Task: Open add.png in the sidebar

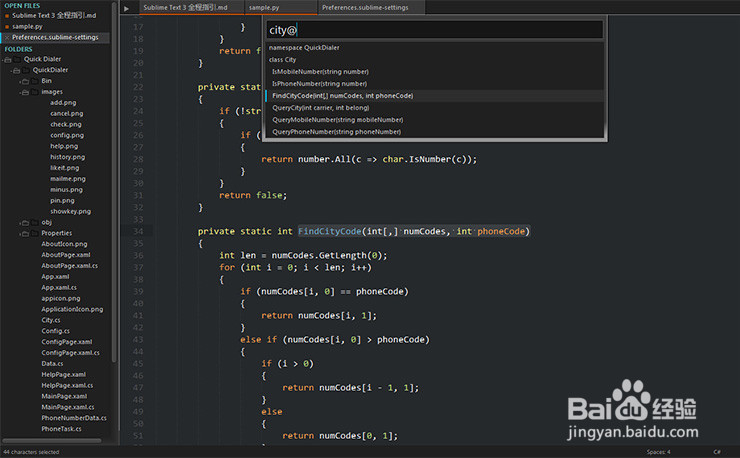Action: pyautogui.click(x=63, y=102)
